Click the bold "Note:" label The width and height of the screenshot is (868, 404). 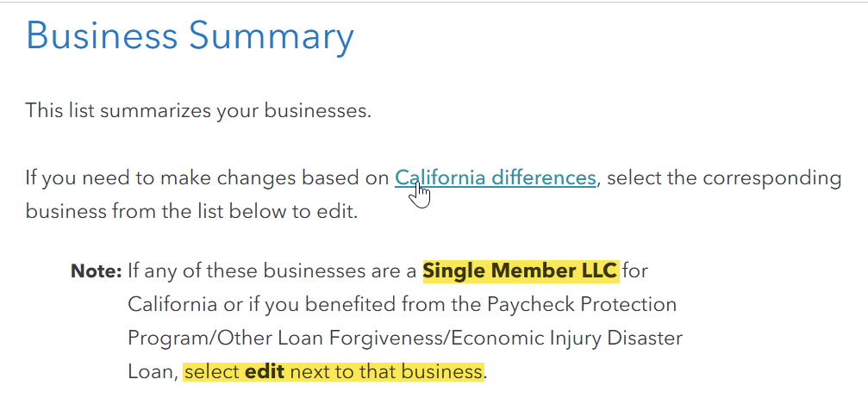click(x=96, y=271)
